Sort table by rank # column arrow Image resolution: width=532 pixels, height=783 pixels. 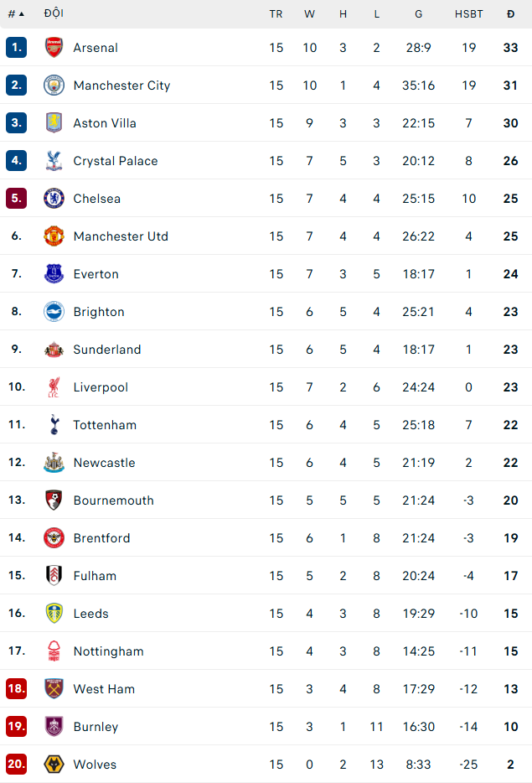pos(17,13)
